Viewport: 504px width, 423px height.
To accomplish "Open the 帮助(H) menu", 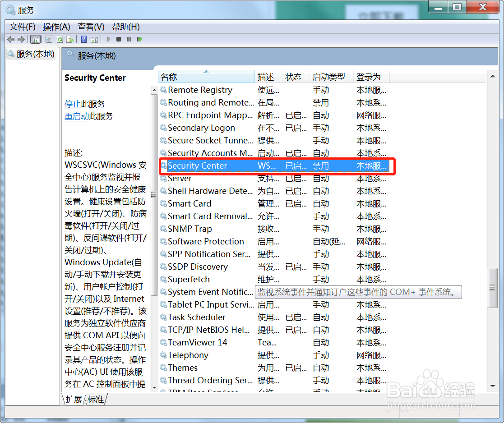I will 126,27.
